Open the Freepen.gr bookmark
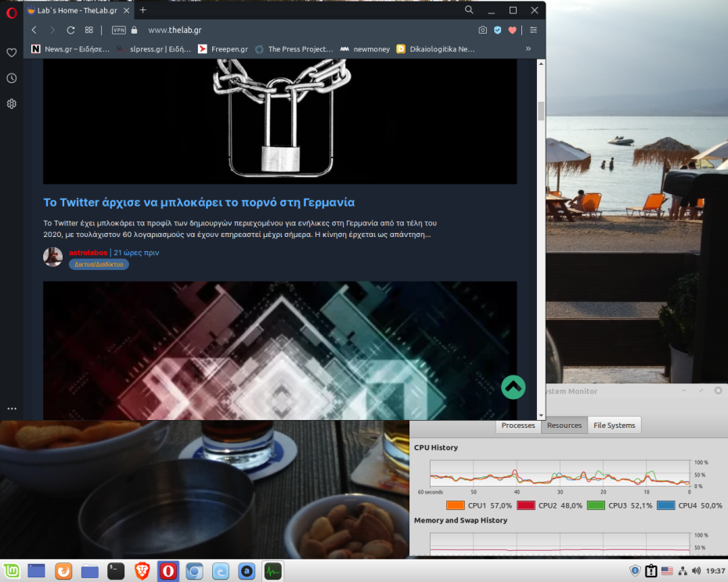The height and width of the screenshot is (582, 728). click(225, 48)
